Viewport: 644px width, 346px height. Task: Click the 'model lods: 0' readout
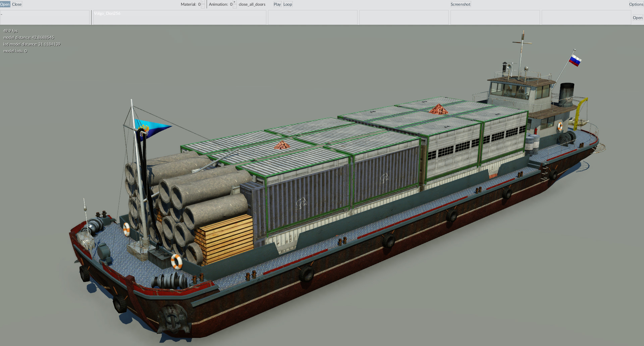pos(15,51)
